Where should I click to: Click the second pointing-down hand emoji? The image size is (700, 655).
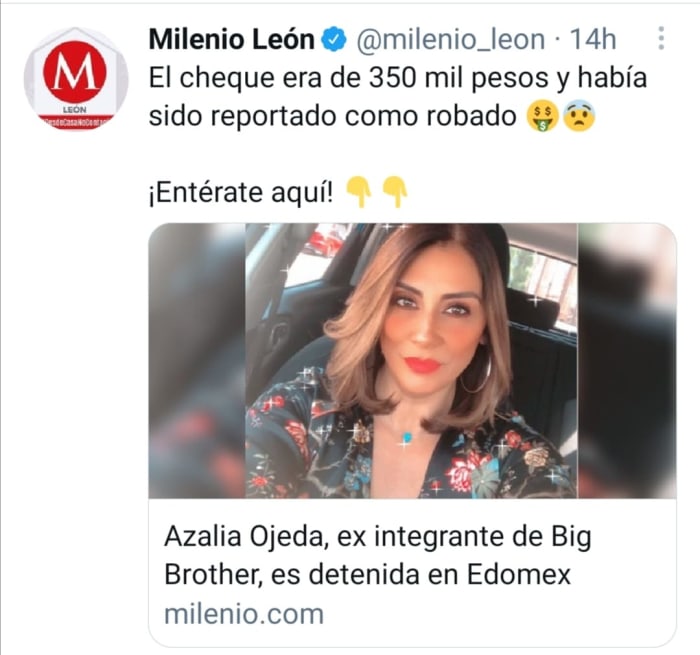click(395, 192)
